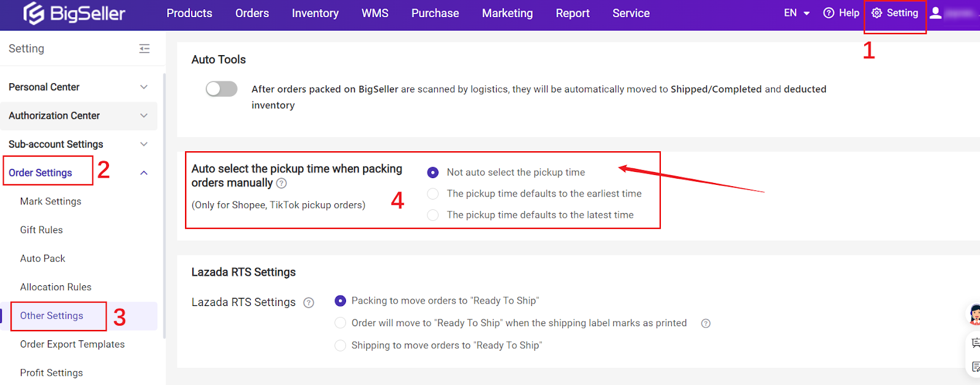Image resolution: width=980 pixels, height=385 pixels.
Task: Select pickup time defaults to latest time
Action: [433, 215]
